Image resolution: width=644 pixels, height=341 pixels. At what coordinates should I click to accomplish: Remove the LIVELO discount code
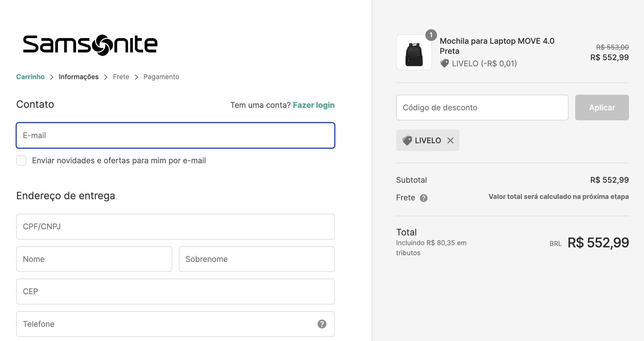[x=450, y=140]
